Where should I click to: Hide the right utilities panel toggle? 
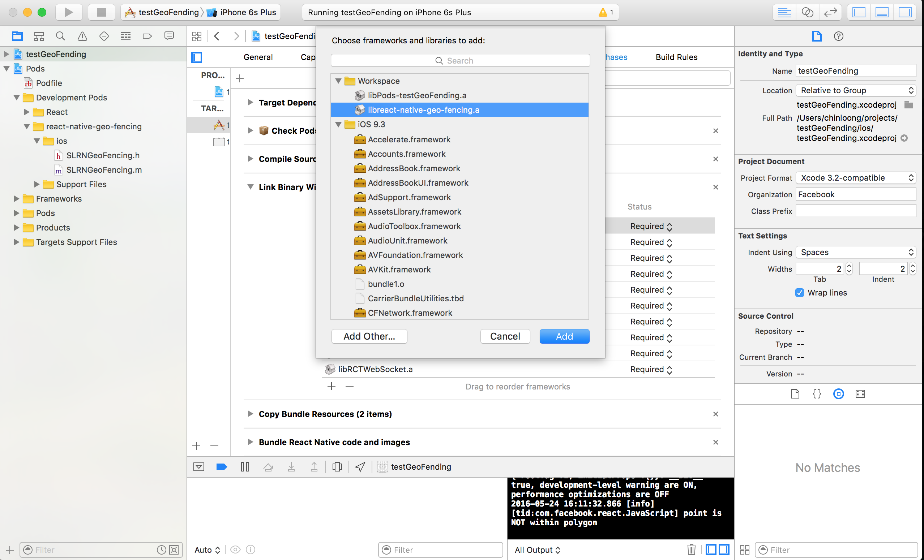coord(905,12)
